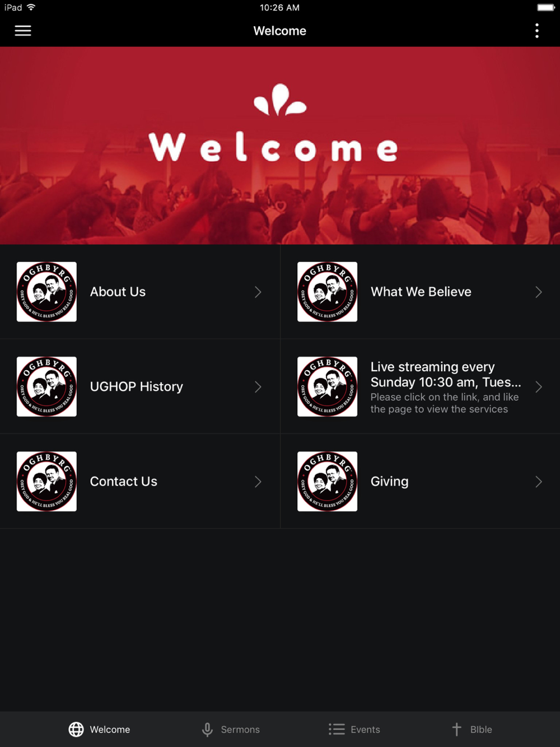Viewport: 560px width, 747px height.
Task: Expand the Giving row chevron
Action: pos(538,482)
